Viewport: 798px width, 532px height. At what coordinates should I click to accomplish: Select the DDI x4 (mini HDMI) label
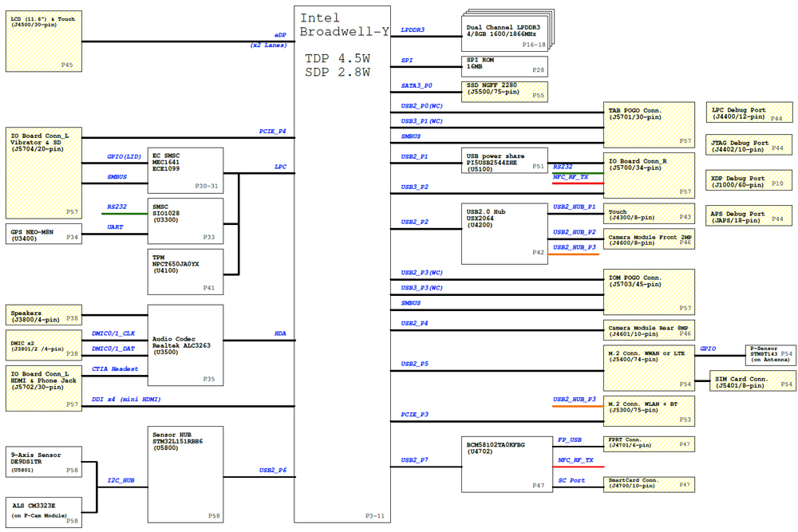click(x=126, y=400)
